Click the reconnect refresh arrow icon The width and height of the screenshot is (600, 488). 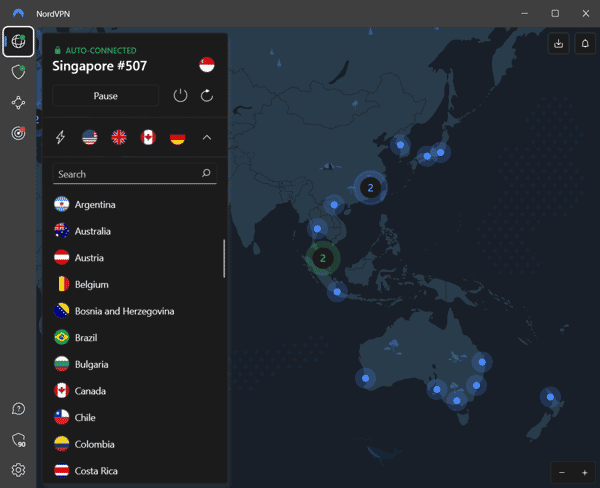[207, 96]
